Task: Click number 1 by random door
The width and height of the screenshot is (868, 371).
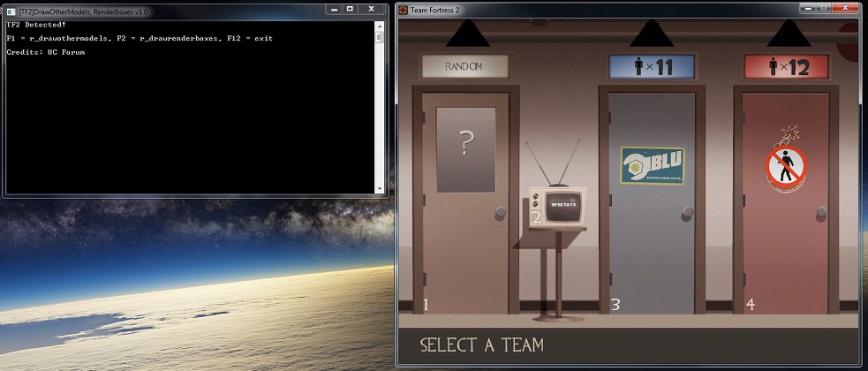Action: pos(426,305)
